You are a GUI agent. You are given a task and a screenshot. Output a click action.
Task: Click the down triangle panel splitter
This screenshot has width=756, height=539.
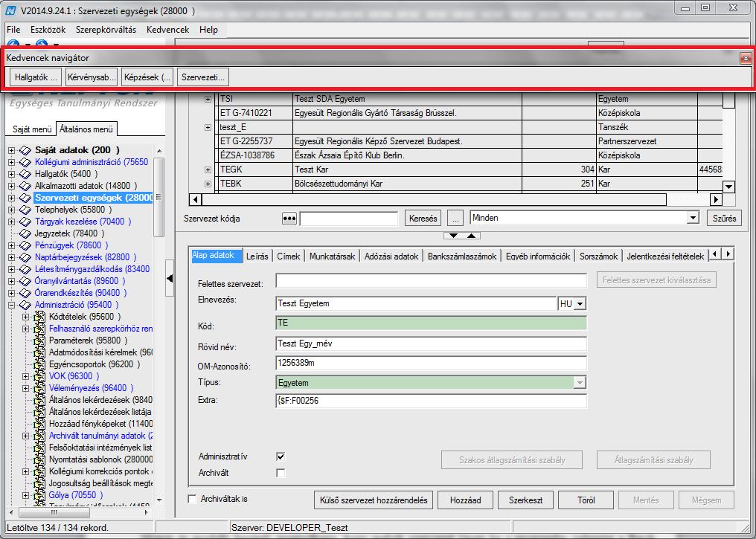point(453,236)
